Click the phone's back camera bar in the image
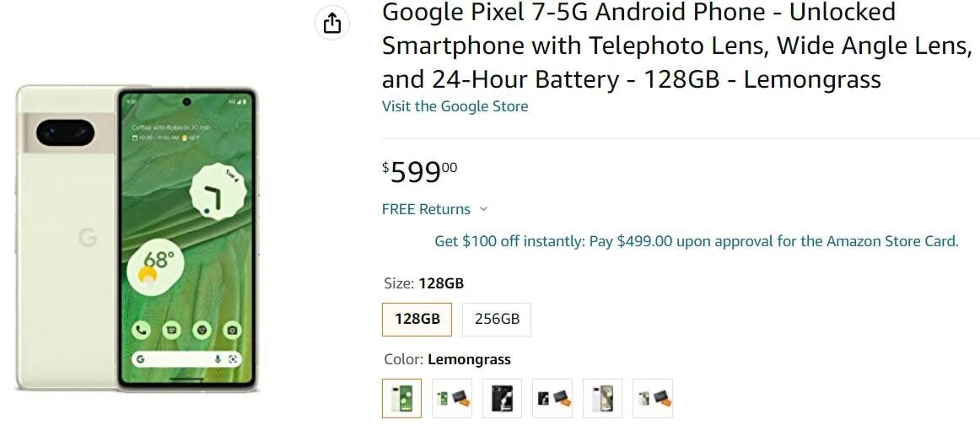Image resolution: width=980 pixels, height=436 pixels. pos(66,132)
